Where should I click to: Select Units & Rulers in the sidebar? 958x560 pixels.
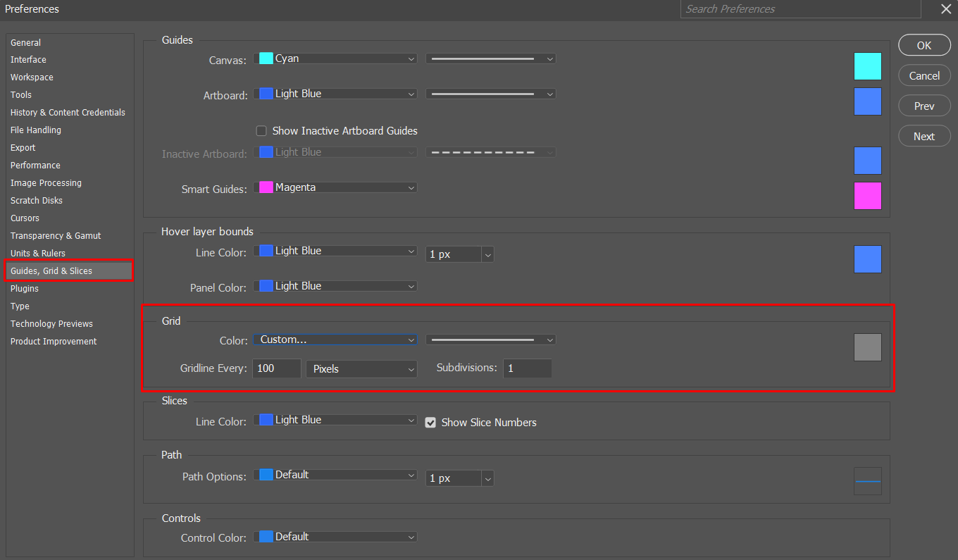pos(38,254)
